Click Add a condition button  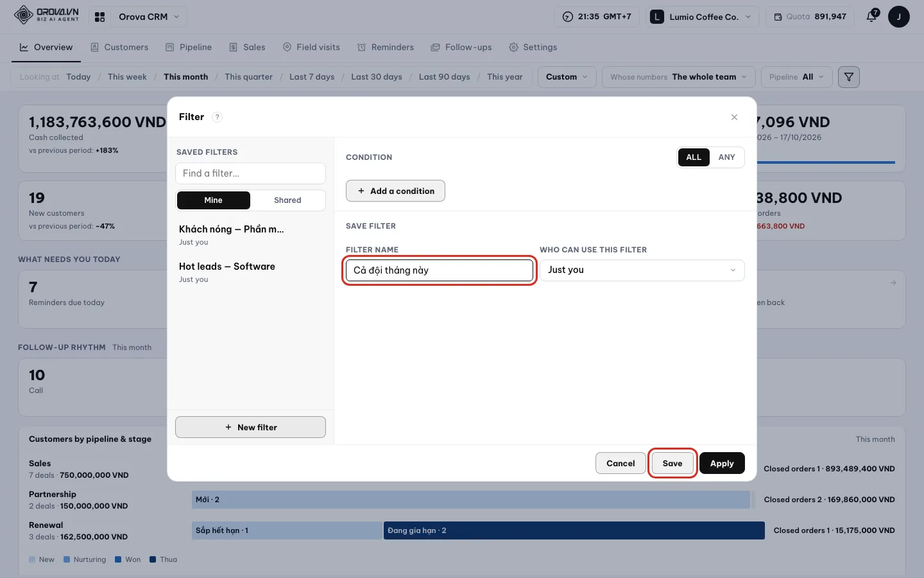[395, 191]
